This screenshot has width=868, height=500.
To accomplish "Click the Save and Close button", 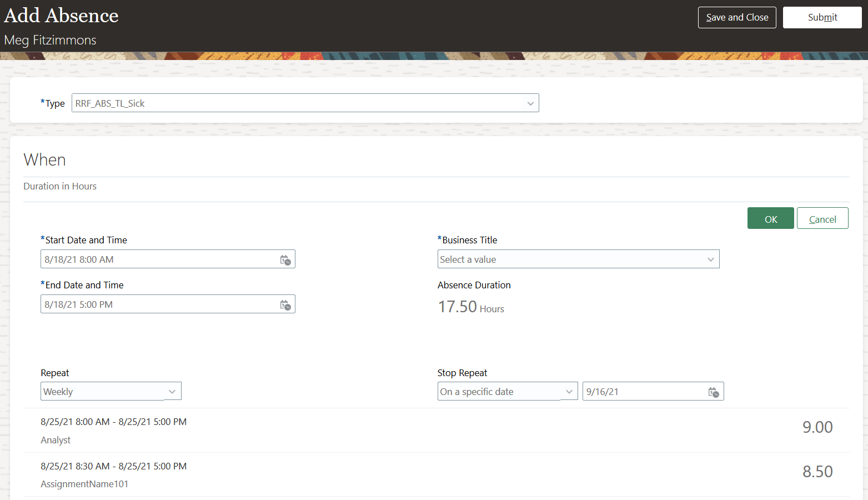I will point(737,17).
